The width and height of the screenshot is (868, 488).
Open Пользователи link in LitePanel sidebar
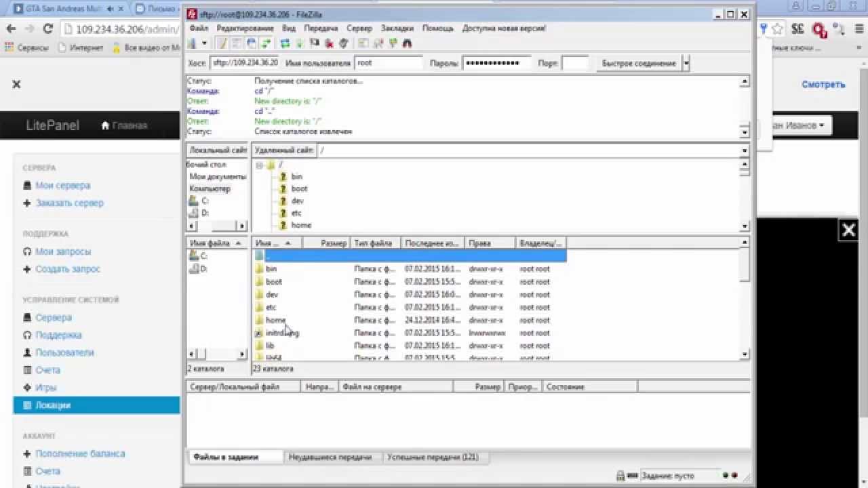(x=64, y=352)
